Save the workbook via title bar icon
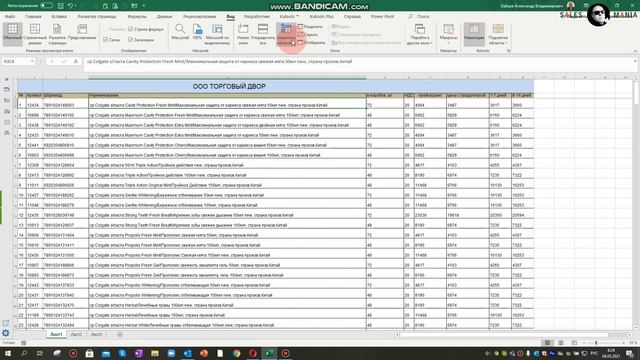Image resolution: width=640 pixels, height=360 pixels. click(x=60, y=6)
